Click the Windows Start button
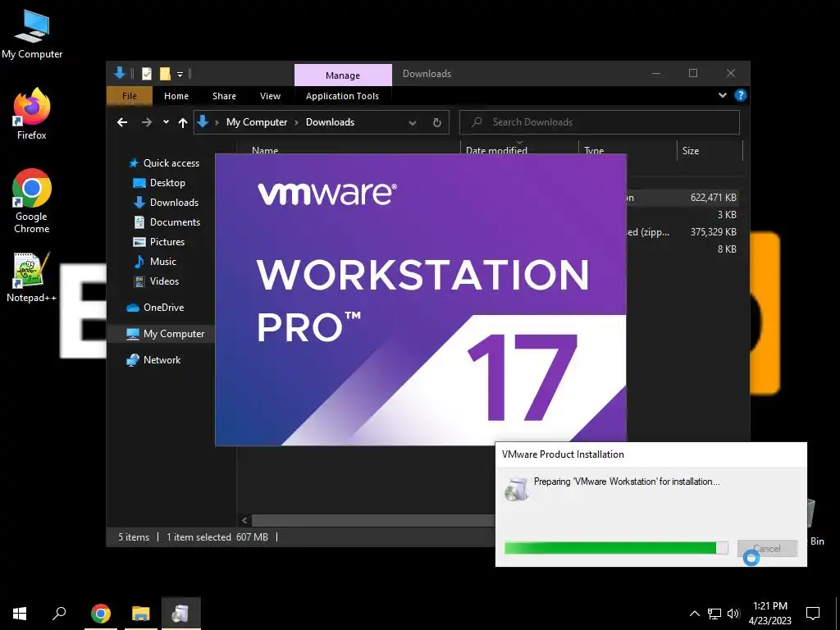 [x=20, y=613]
